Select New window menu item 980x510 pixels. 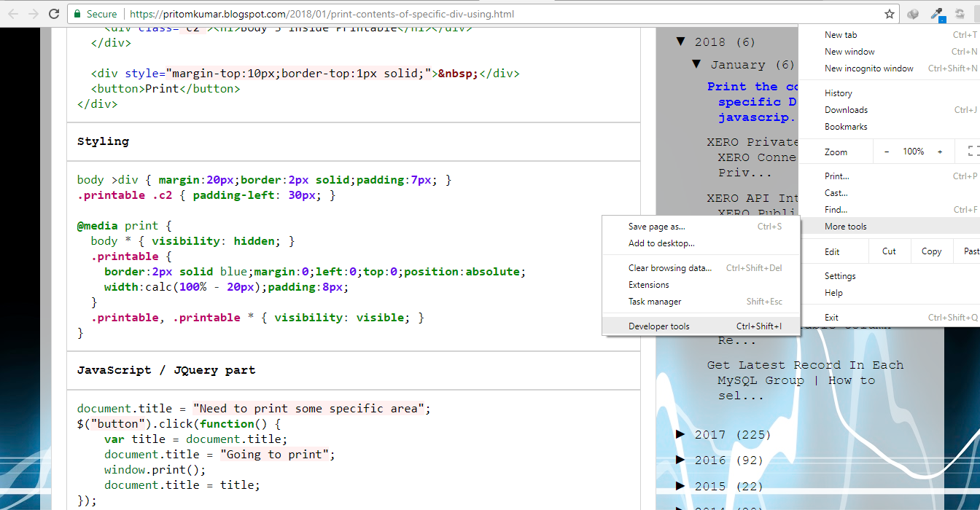click(x=890, y=52)
